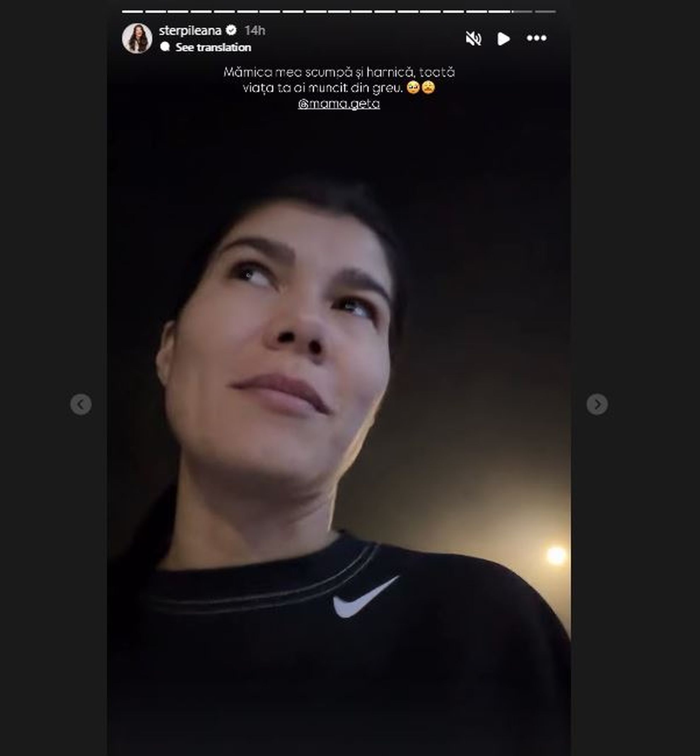700x756 pixels.
Task: Jump to the second story progress segment
Action: pyautogui.click(x=155, y=12)
